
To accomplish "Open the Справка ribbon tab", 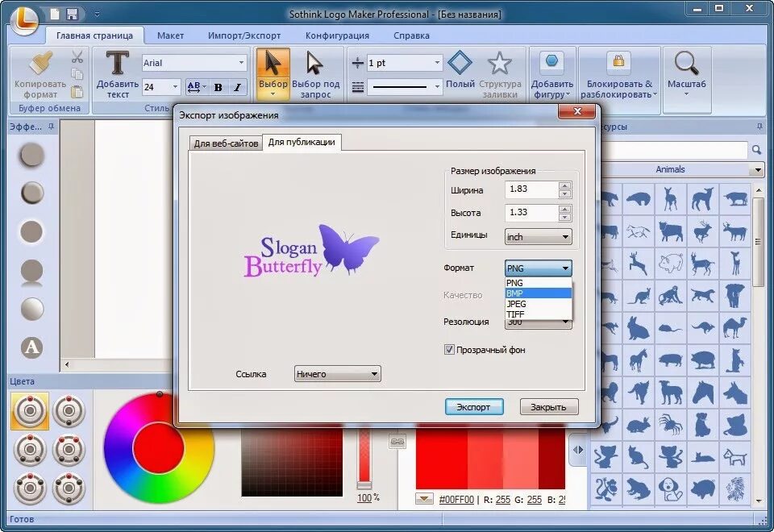I will click(411, 35).
